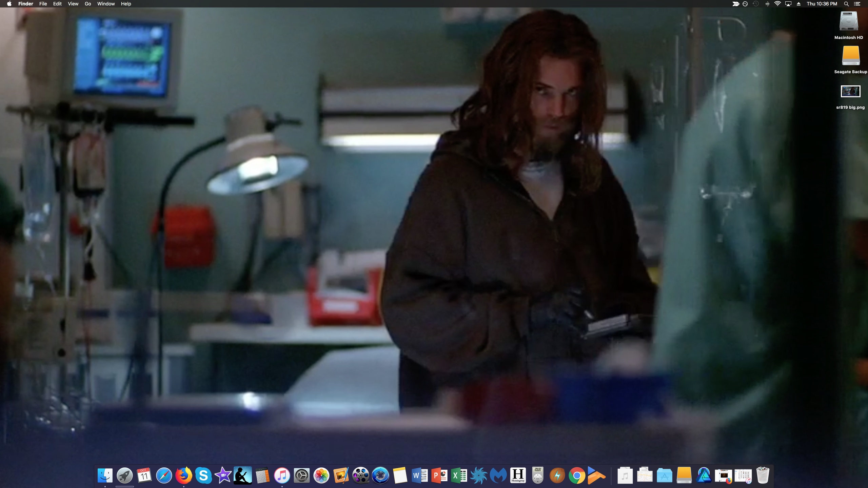Open the music folder stack in Dock
The image size is (868, 488).
(x=625, y=475)
